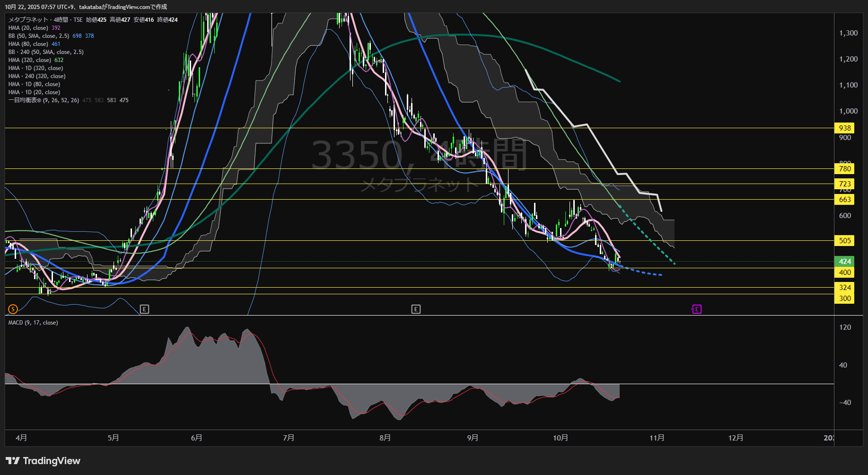Select the HMA (20, close) indicator legend
This screenshot has height=475, width=868.
[x=28, y=28]
